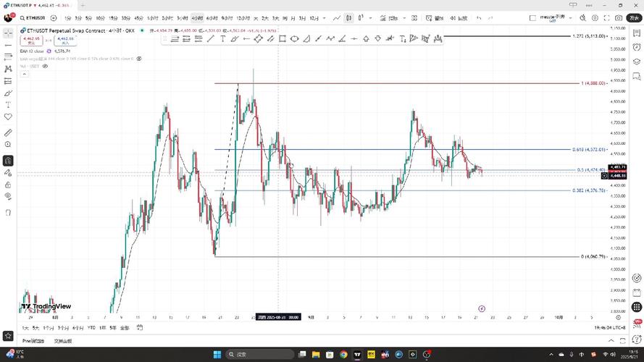
Task: Choose the ellipse shape drawing tool
Action: [295, 39]
